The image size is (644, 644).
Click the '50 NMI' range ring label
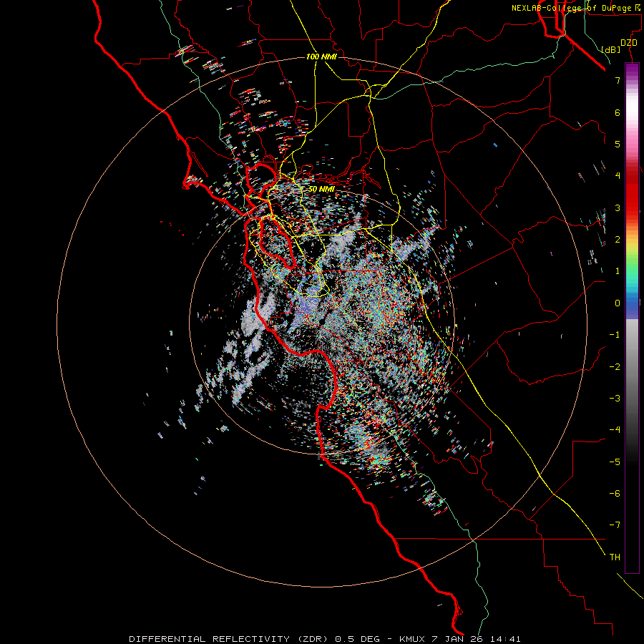321,189
